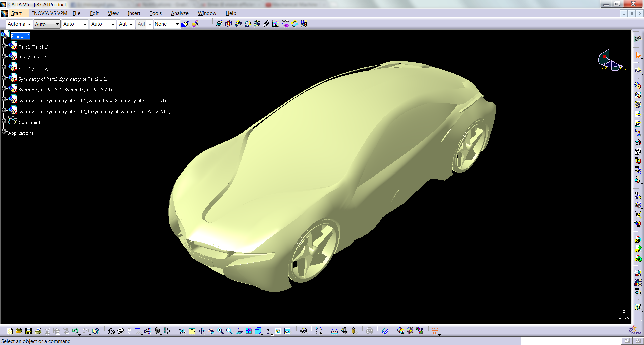Screen dimensions: 644x345
Task: Click the yellow car model
Action: (x=332, y=174)
